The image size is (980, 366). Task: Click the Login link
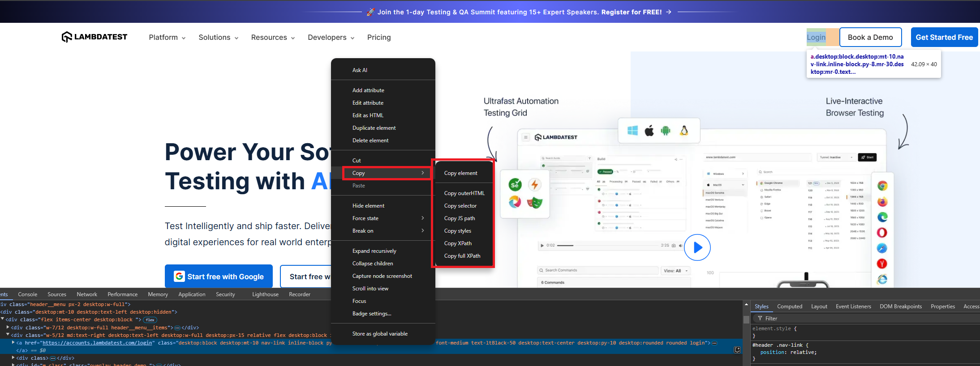pos(816,37)
